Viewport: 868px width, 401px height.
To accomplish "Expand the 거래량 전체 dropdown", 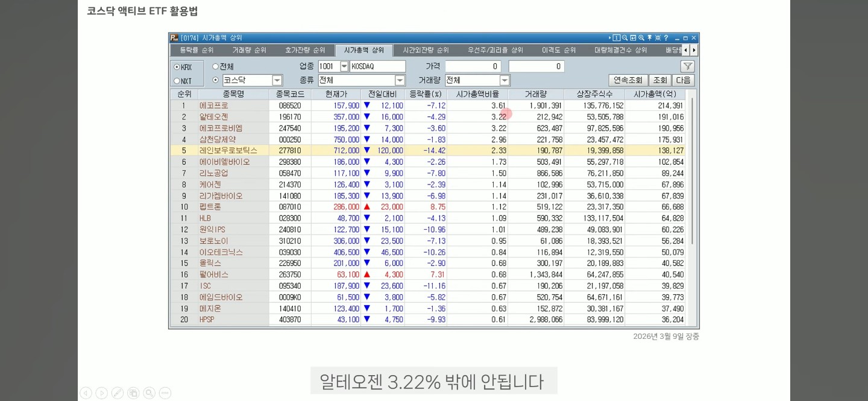I will (x=504, y=80).
